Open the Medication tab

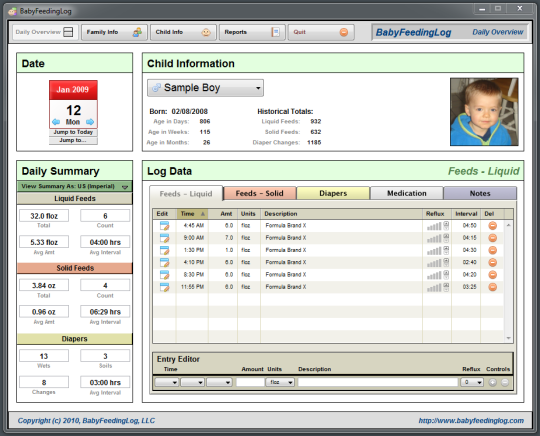(x=407, y=193)
